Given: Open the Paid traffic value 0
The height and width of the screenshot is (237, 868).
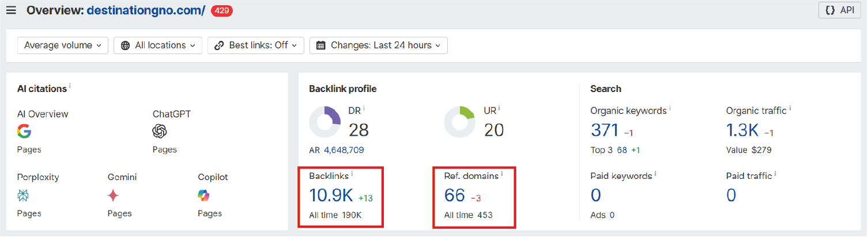Looking at the screenshot, I should click(731, 195).
